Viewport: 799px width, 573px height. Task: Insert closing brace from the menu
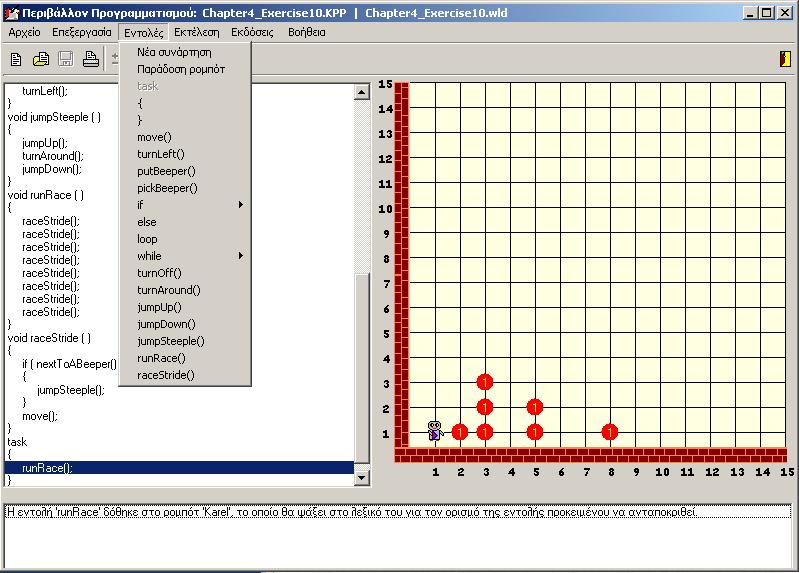(185, 120)
